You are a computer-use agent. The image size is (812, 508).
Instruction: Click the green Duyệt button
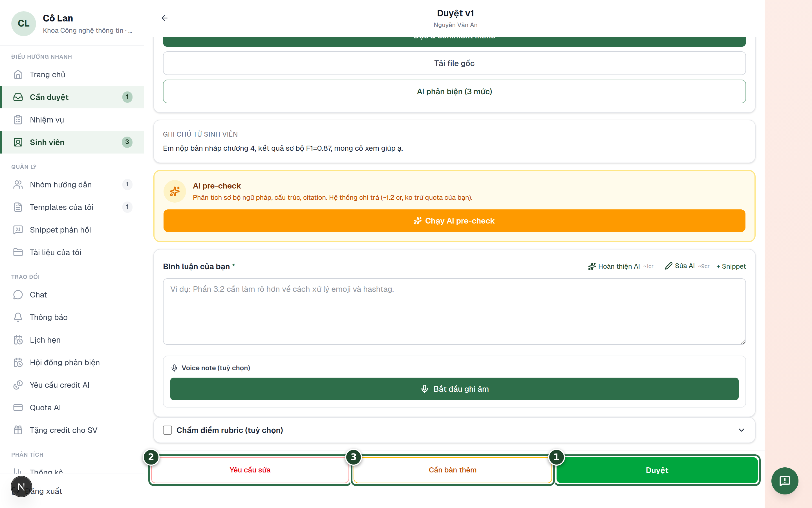pos(657,470)
